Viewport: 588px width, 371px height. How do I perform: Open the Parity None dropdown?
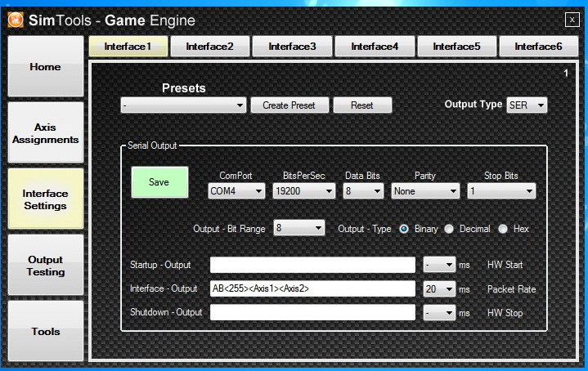[425, 191]
